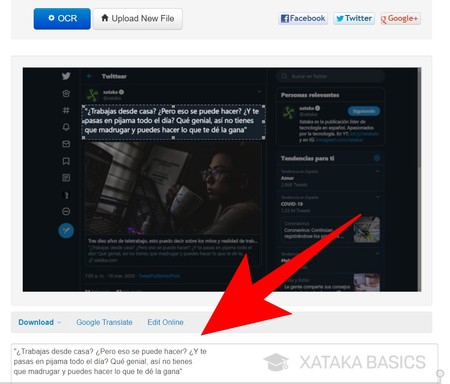Share on Facebook
This screenshot has height=384, width=450.
(303, 18)
